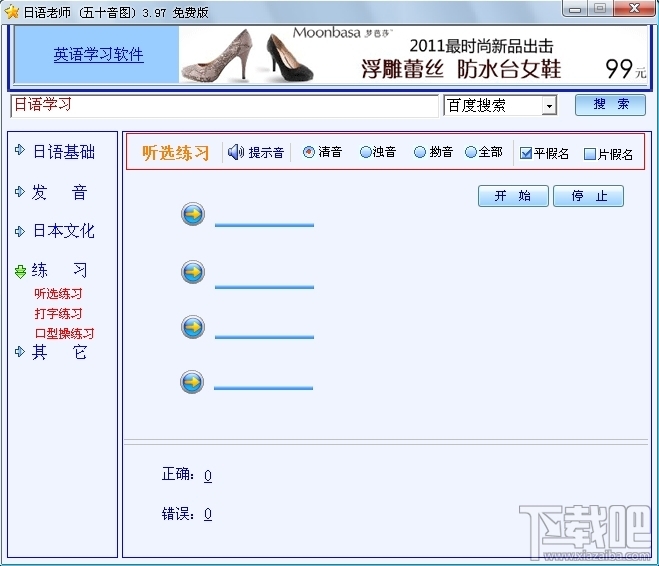The height and width of the screenshot is (566, 659).
Task: Click the 错误 count value 0
Action: pos(208,514)
